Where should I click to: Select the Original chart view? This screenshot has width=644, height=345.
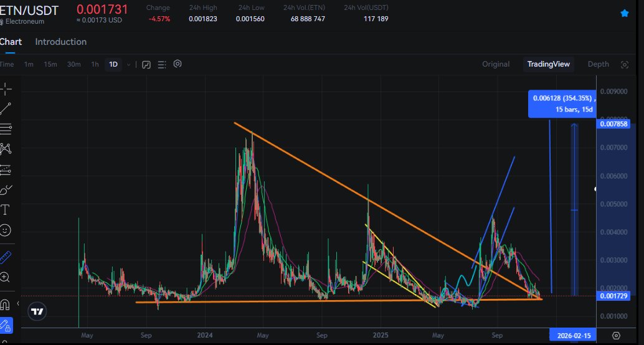coord(496,64)
